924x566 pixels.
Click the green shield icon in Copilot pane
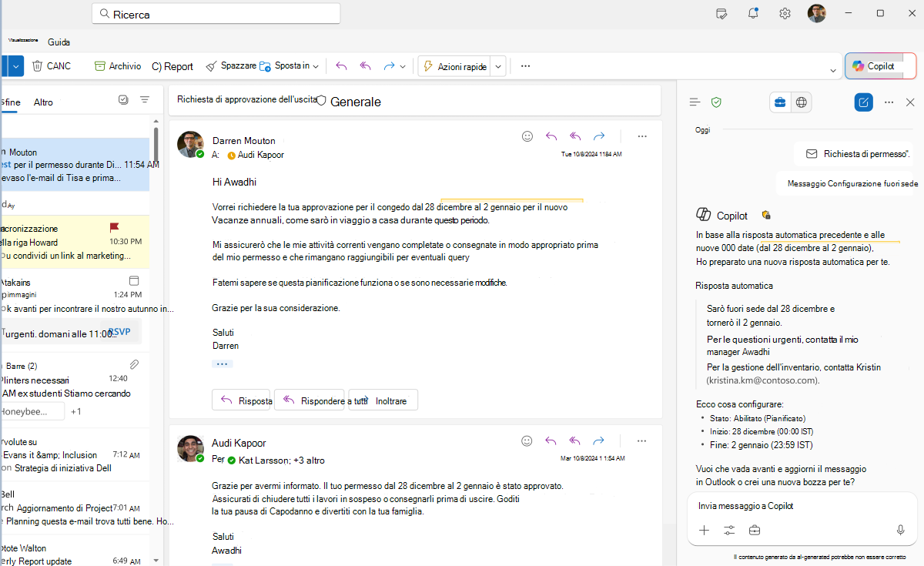click(x=716, y=102)
